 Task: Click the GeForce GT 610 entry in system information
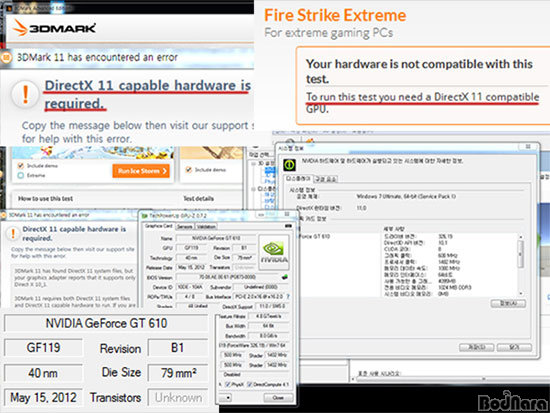tap(315, 237)
